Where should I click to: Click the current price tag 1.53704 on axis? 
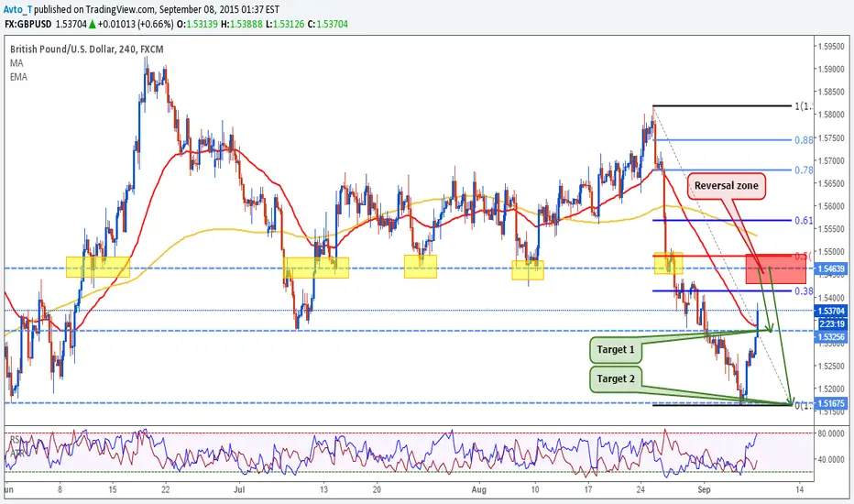[831, 312]
